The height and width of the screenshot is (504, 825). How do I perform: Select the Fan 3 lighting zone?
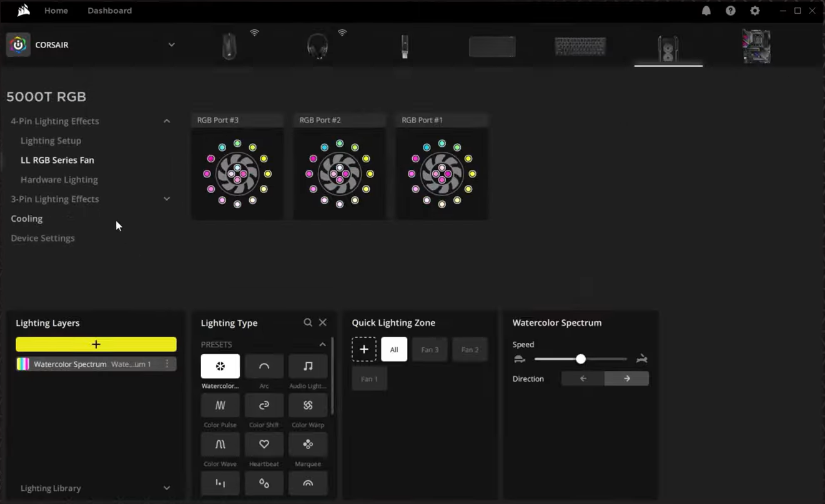tap(430, 350)
